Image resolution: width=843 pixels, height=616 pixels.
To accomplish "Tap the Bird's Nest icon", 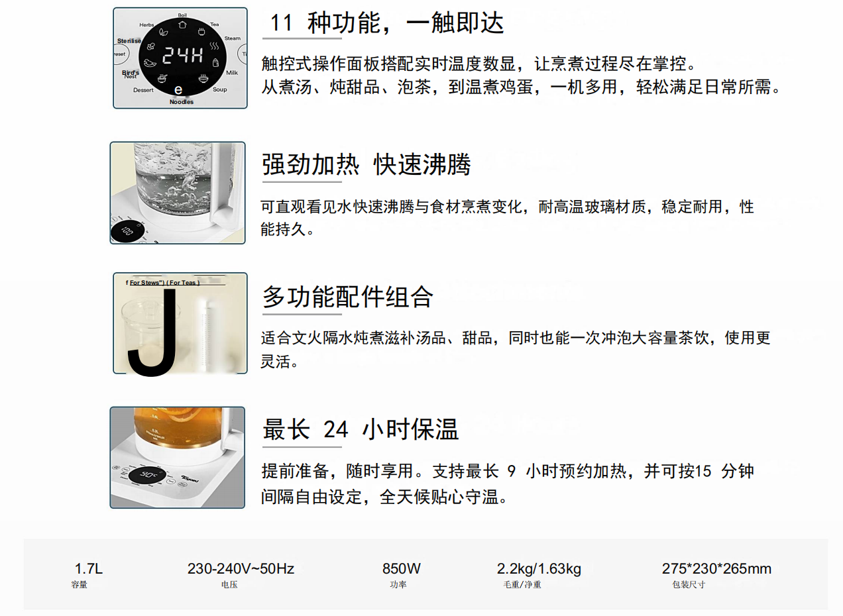I will click(150, 63).
